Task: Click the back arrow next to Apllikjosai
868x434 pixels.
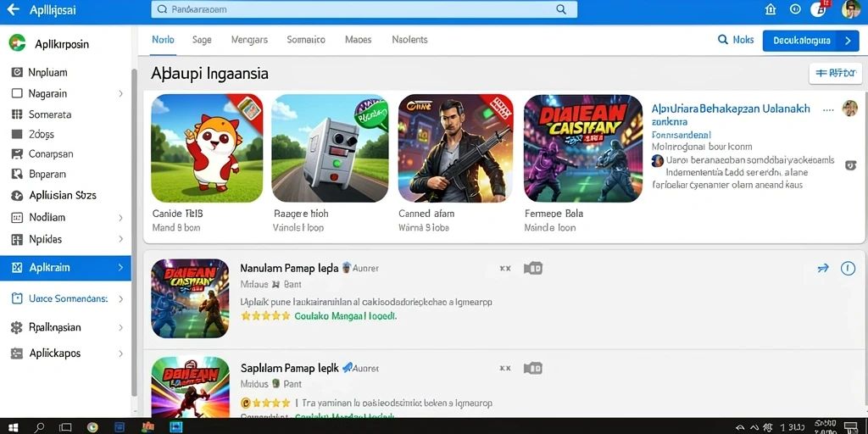Action: [14, 10]
